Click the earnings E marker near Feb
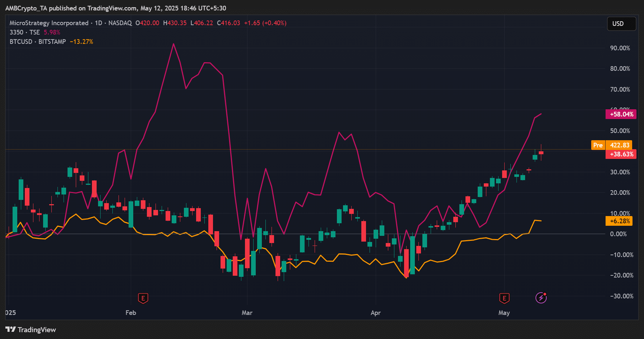The width and height of the screenshot is (644, 339). point(143,298)
